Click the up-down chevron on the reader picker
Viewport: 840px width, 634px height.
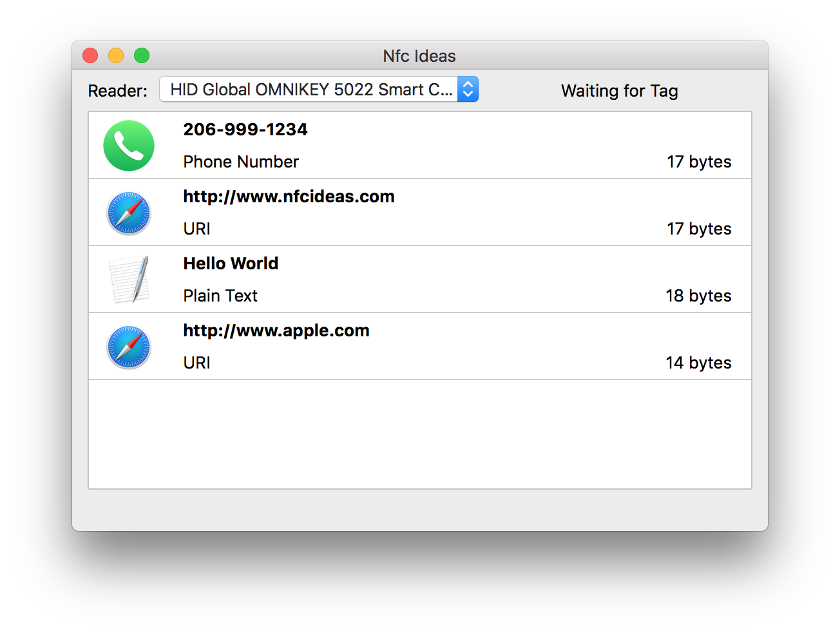pos(468,89)
